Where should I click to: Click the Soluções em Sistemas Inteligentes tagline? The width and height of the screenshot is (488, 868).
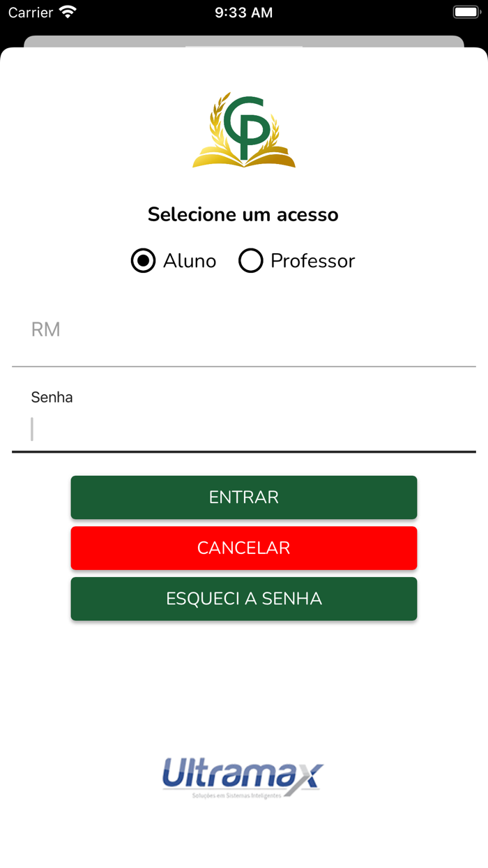237,795
